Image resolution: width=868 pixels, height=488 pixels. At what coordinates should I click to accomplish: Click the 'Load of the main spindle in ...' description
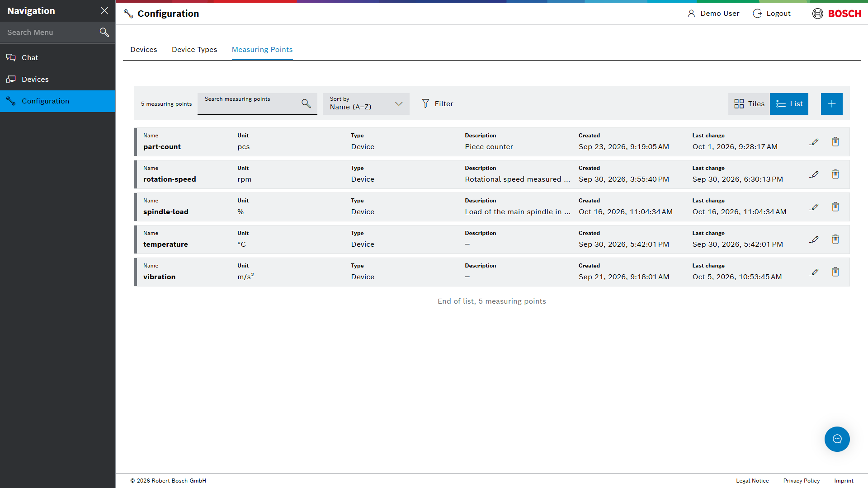[518, 212]
